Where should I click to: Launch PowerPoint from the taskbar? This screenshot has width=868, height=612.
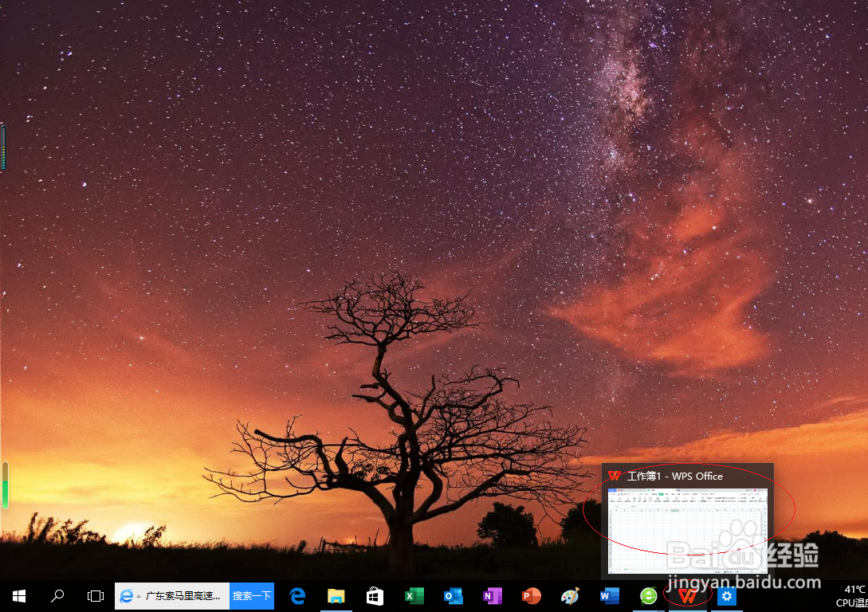[531, 596]
